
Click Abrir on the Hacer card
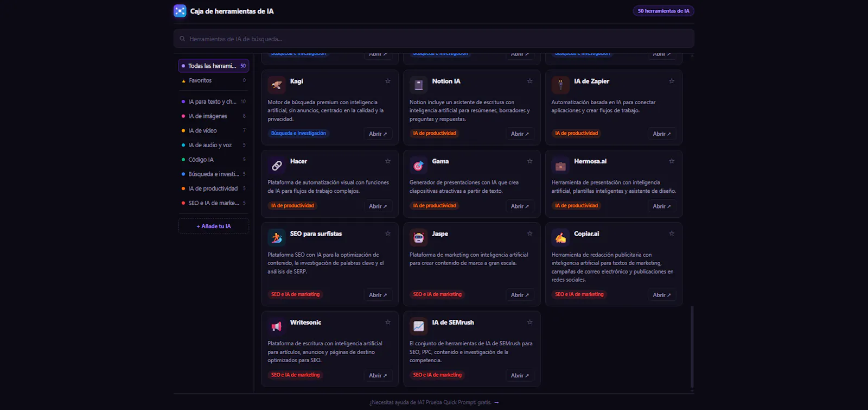[378, 206]
